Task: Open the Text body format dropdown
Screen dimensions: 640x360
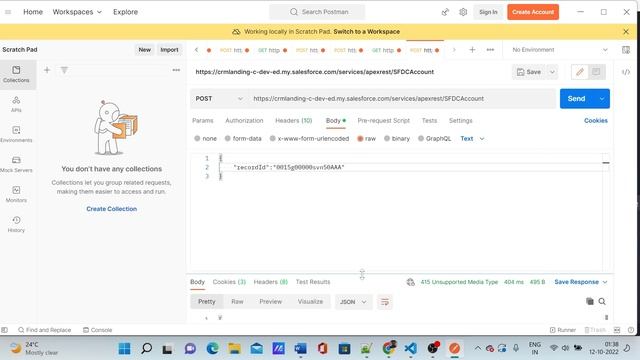Action: point(472,138)
